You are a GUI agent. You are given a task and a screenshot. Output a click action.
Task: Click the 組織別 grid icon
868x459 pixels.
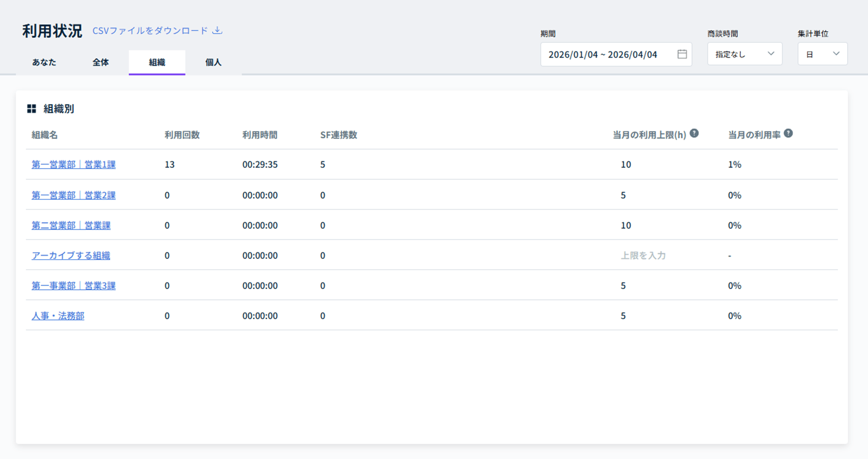(32, 109)
